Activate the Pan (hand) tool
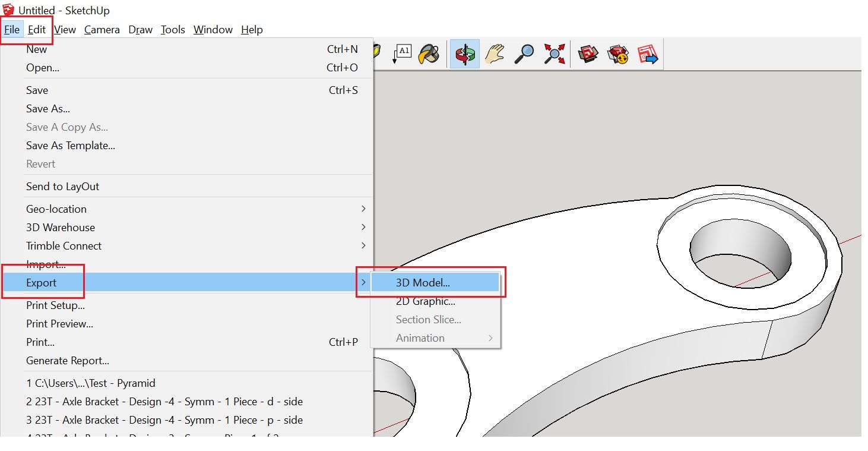The height and width of the screenshot is (451, 868). pyautogui.click(x=494, y=53)
